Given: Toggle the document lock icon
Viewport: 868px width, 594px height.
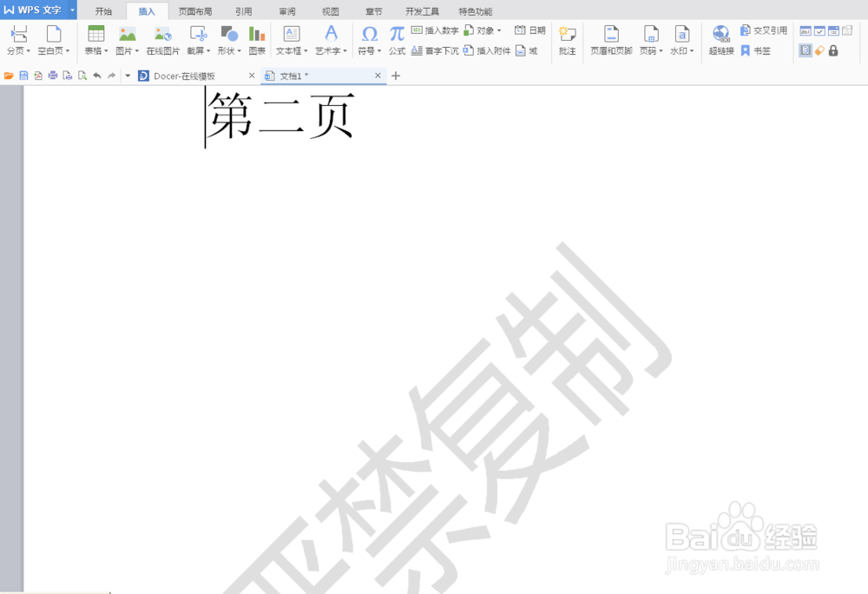Looking at the screenshot, I should (833, 50).
